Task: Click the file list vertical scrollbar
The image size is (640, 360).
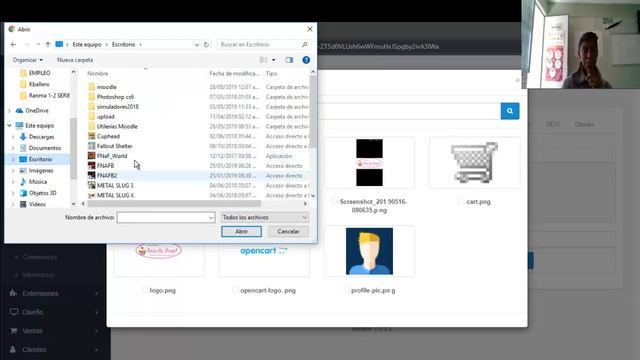Action: pos(313,111)
